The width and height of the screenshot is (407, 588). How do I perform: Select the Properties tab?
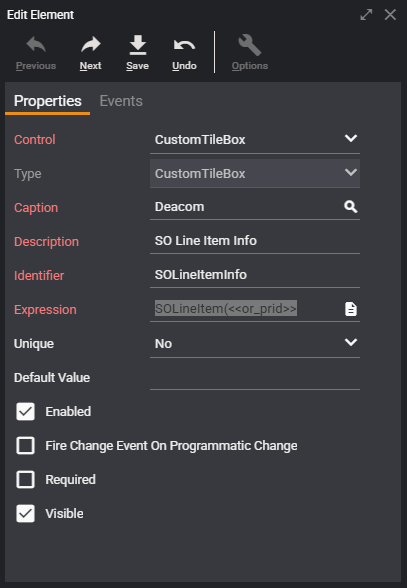48,101
